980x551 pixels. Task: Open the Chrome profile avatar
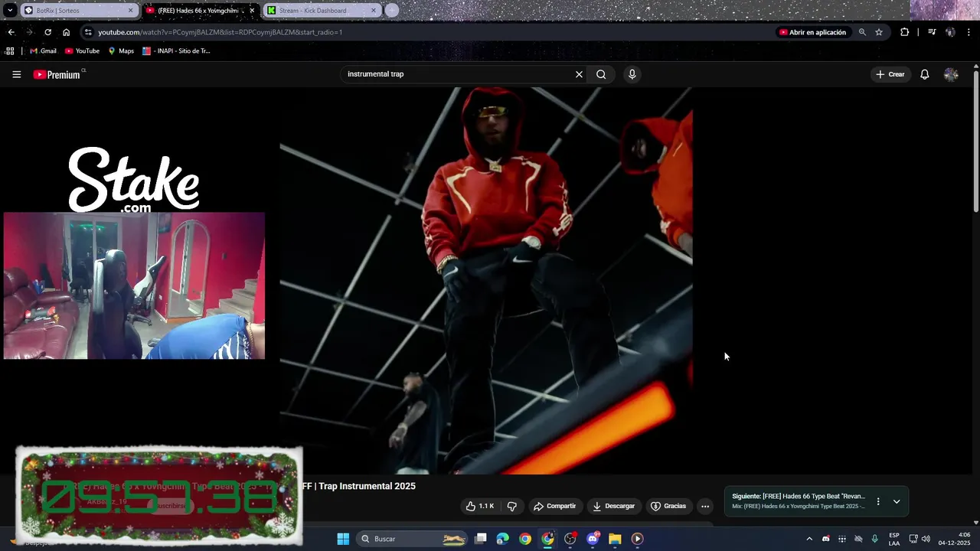[950, 32]
